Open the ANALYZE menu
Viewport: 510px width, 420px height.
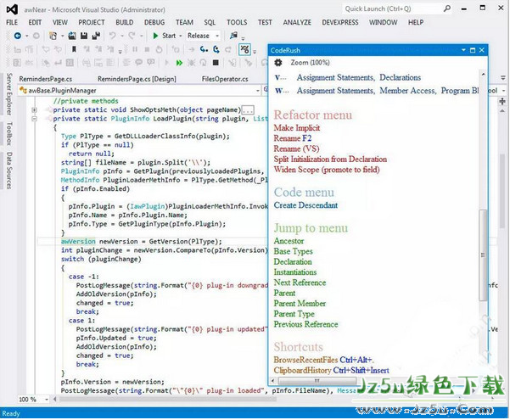(297, 22)
